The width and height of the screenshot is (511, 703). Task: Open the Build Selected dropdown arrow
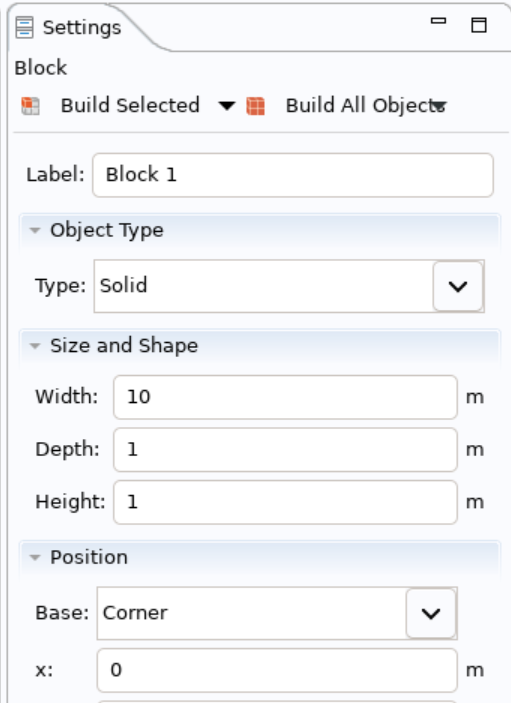coord(227,106)
